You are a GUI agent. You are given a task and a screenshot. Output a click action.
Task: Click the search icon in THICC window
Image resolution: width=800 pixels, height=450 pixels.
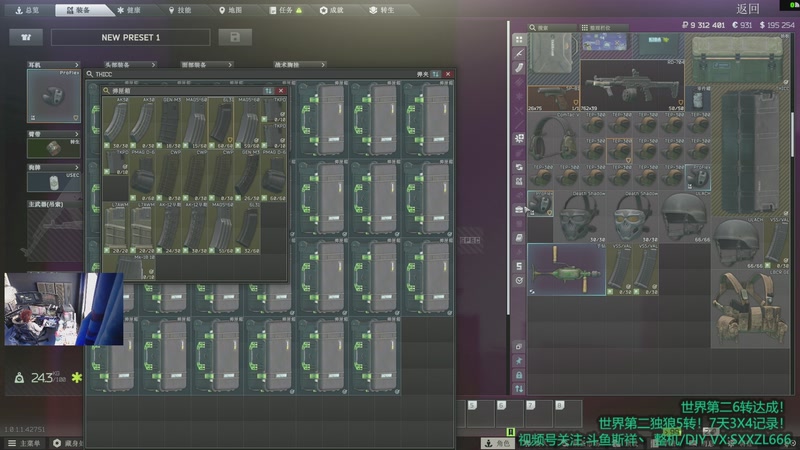click(x=90, y=74)
